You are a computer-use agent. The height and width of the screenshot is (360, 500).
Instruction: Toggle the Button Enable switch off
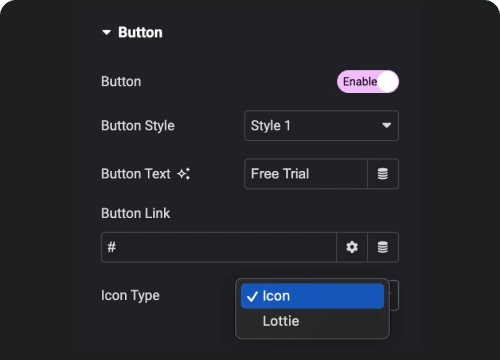click(x=368, y=81)
